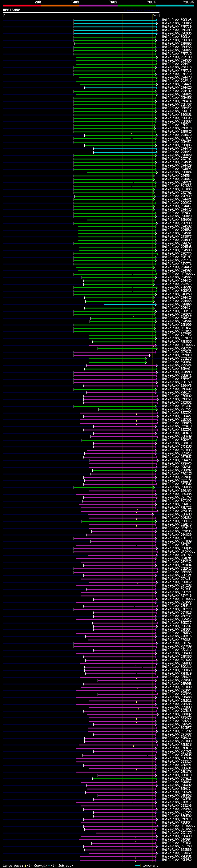
Task: Select hit label UniRef100_C6TJM7
Action: [x=176, y=406]
